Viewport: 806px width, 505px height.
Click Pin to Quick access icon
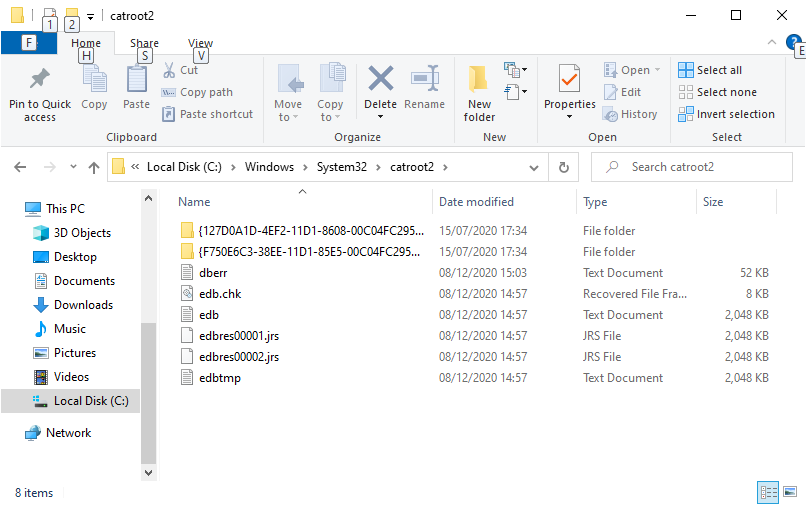coord(40,79)
